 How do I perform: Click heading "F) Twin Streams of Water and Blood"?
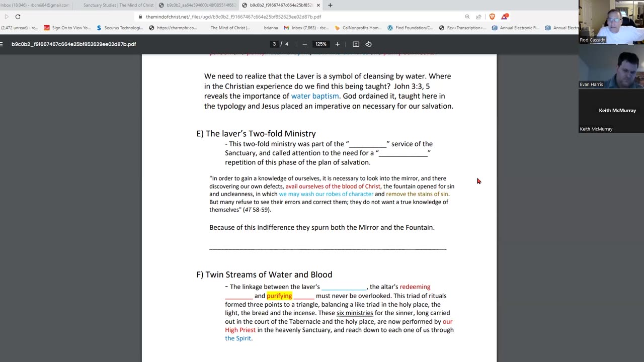264,275
